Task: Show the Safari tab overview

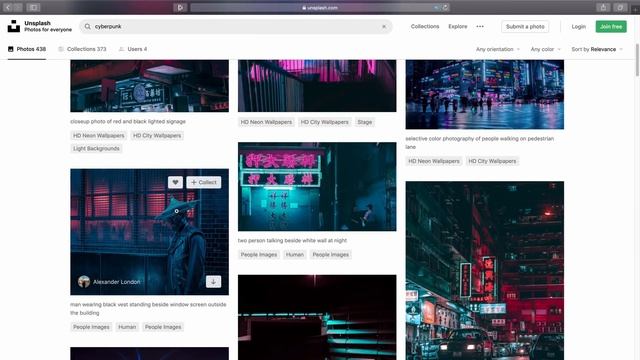Action: pyautogui.click(x=620, y=7)
